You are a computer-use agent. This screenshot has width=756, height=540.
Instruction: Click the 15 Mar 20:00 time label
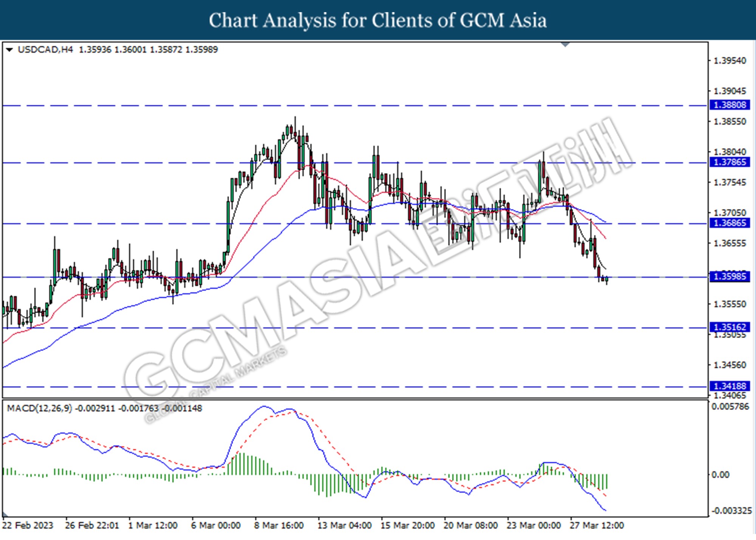click(x=407, y=526)
